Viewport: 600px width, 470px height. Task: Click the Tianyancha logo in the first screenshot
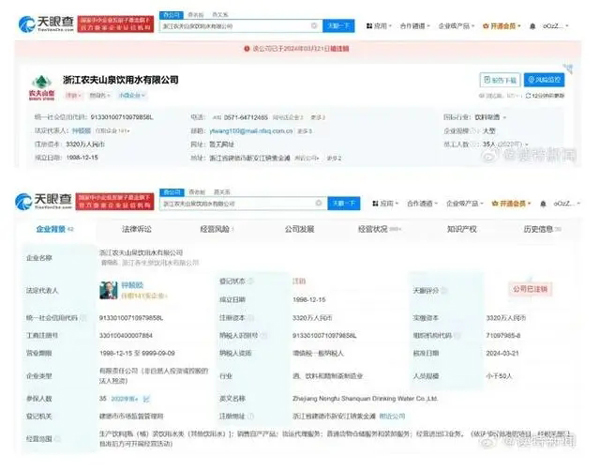point(46,24)
